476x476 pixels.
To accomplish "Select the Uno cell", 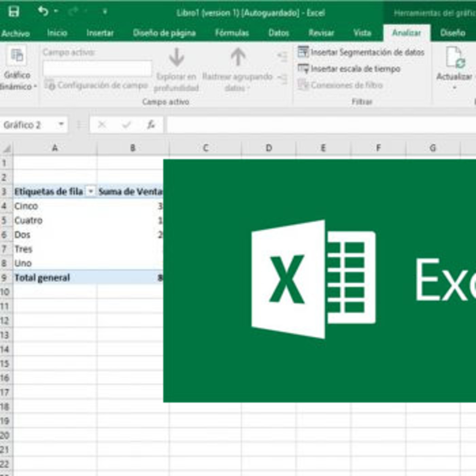I will (55, 263).
